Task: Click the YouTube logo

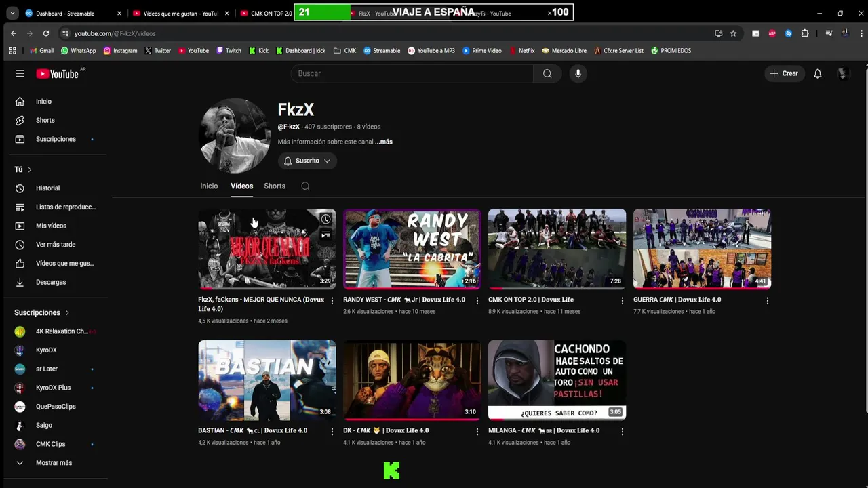Action: click(59, 73)
